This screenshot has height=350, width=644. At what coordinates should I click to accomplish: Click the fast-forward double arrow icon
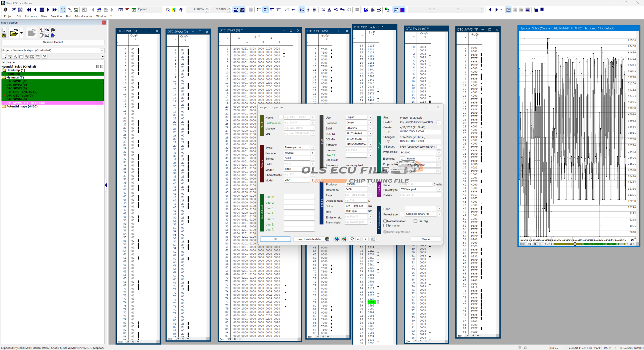point(55,10)
